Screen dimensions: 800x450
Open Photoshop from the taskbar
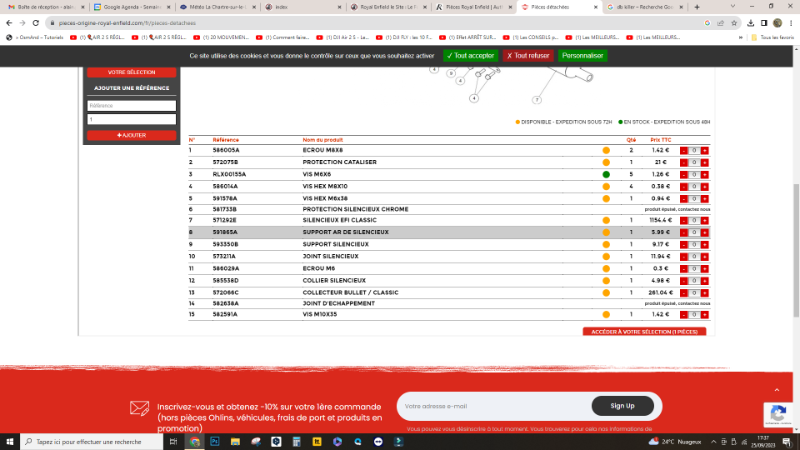pyautogui.click(x=213, y=441)
